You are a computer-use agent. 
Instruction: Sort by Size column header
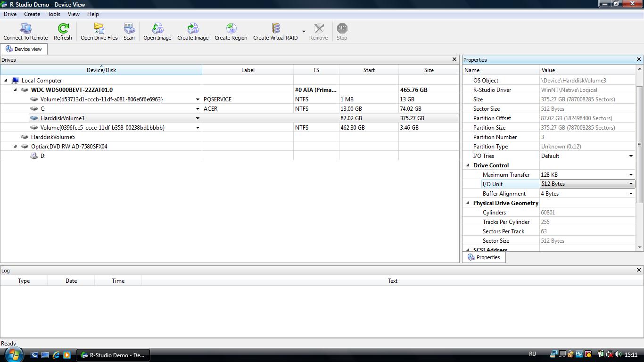tap(429, 70)
